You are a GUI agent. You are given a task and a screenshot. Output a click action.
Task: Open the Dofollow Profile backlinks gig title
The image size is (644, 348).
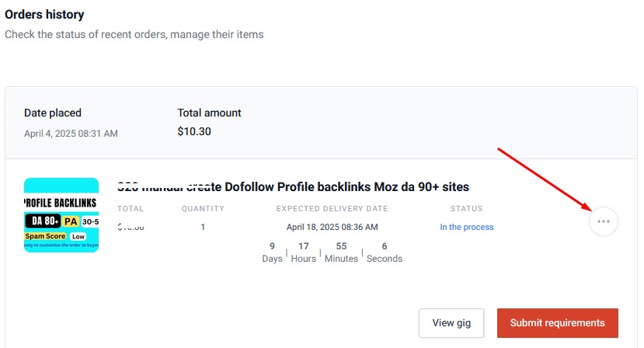(x=293, y=187)
